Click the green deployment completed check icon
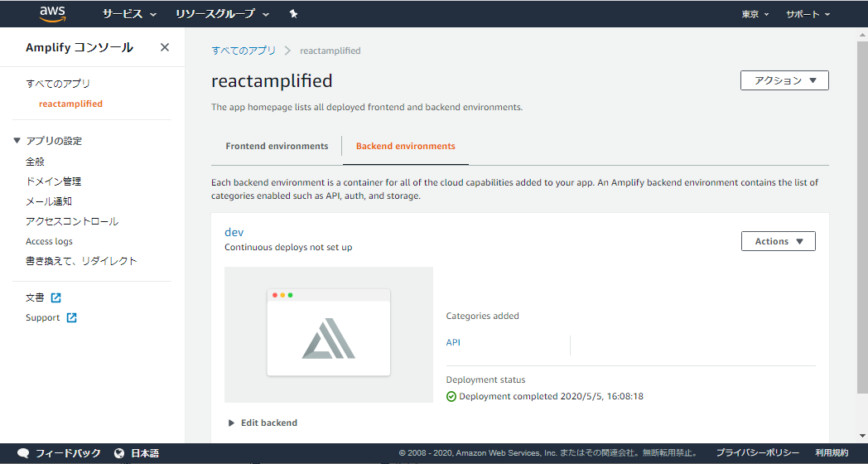868x464 pixels. coord(451,396)
